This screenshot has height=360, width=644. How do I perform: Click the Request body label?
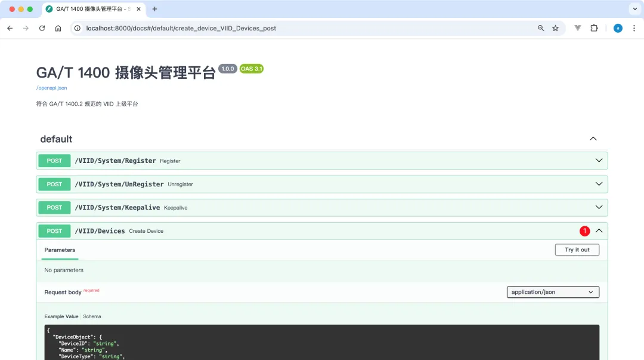63,292
